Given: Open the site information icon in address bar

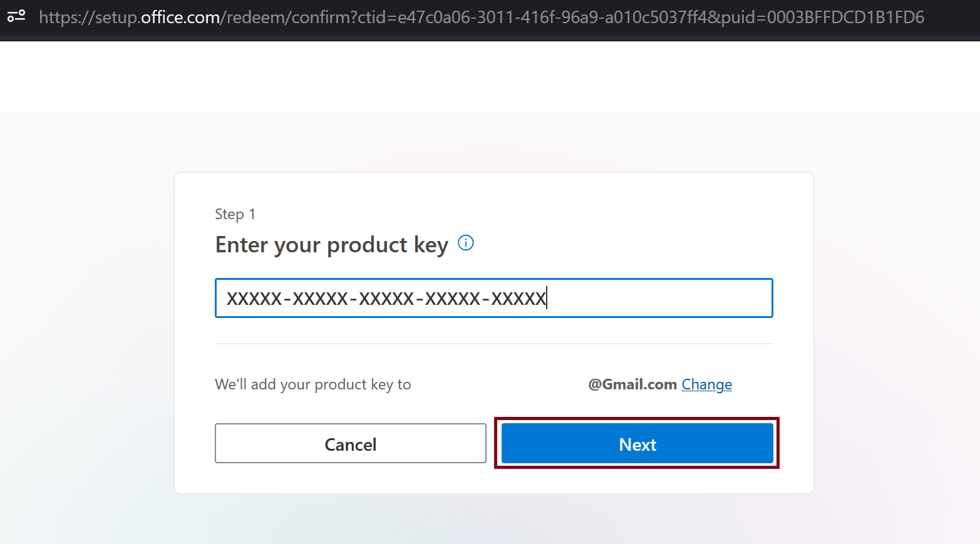Looking at the screenshot, I should (x=16, y=16).
